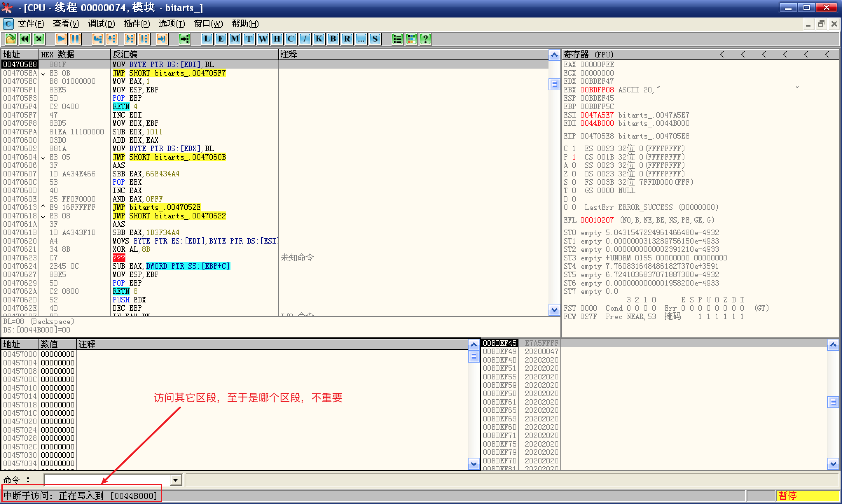The height and width of the screenshot is (504, 842).
Task: Show the Call stack with K button
Action: coord(319,39)
